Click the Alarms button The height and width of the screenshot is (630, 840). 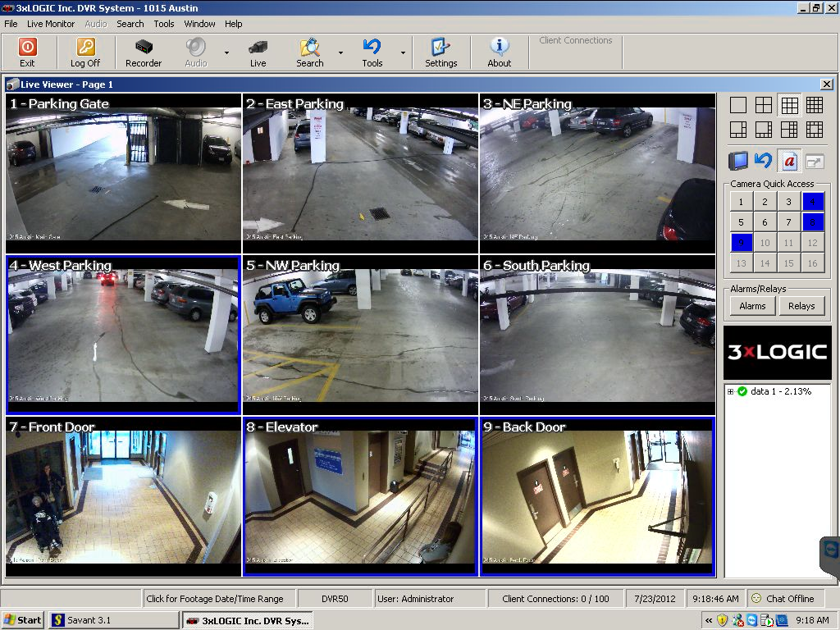[752, 306]
